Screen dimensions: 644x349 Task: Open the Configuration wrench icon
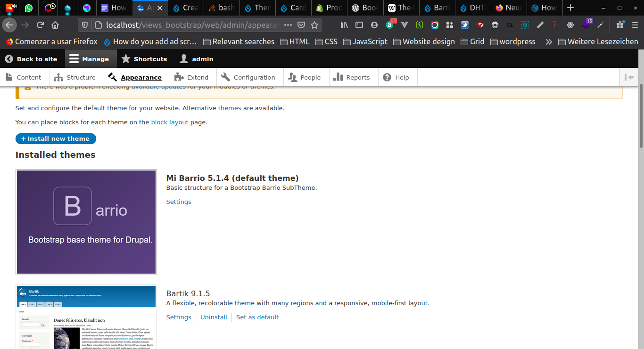coord(224,77)
